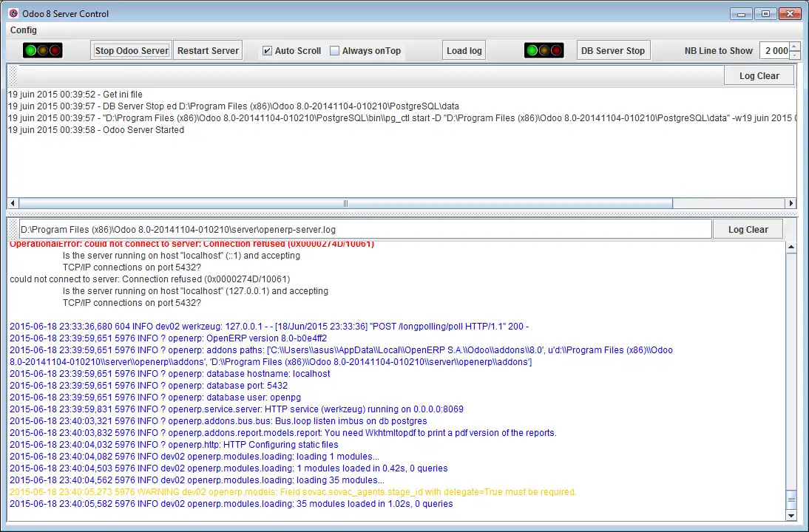Click the lower log scroll-down arrow
809x532 pixels.
pos(791,516)
